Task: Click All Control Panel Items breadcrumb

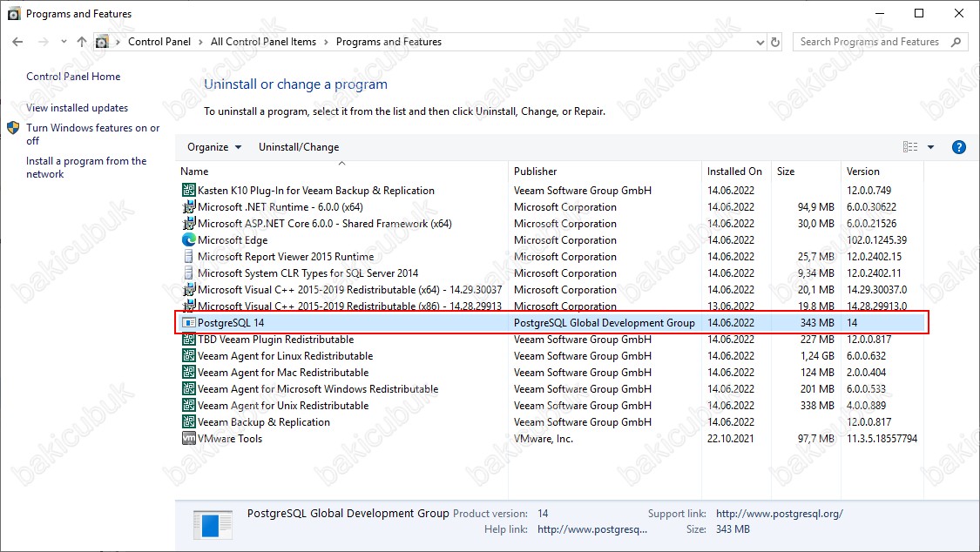Action: [263, 42]
